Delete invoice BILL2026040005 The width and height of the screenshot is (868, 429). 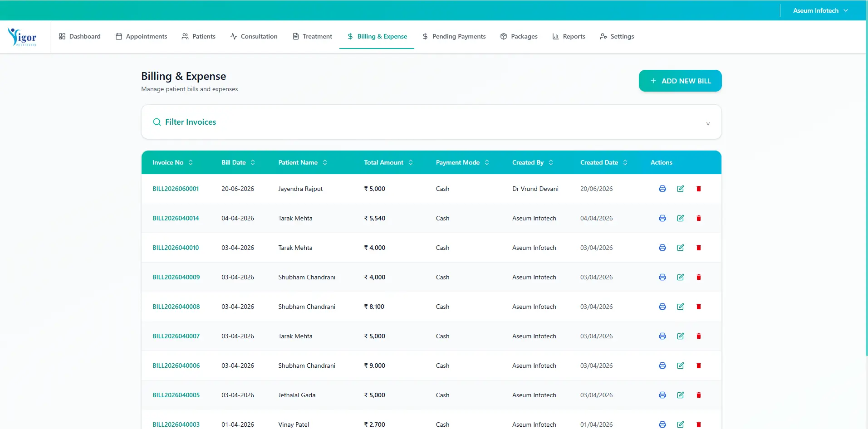pos(698,395)
